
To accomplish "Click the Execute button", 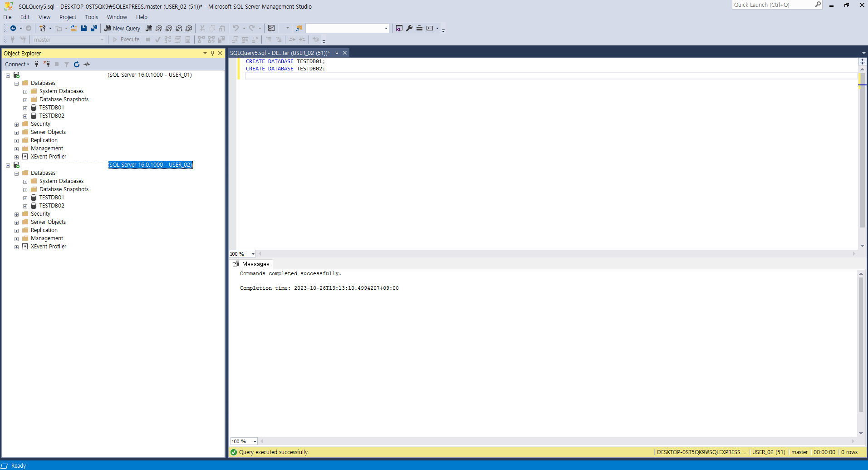I will tap(126, 40).
